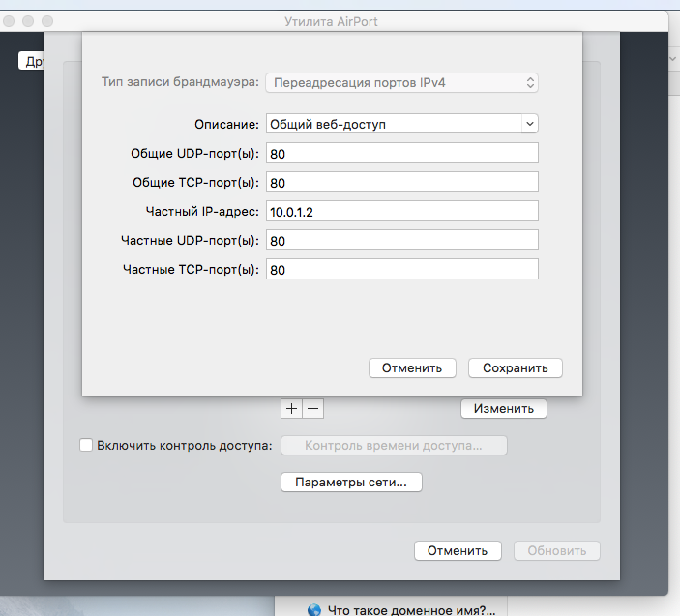The width and height of the screenshot is (680, 616).
Task: Open the firewall entry type dropdown
Action: [401, 82]
